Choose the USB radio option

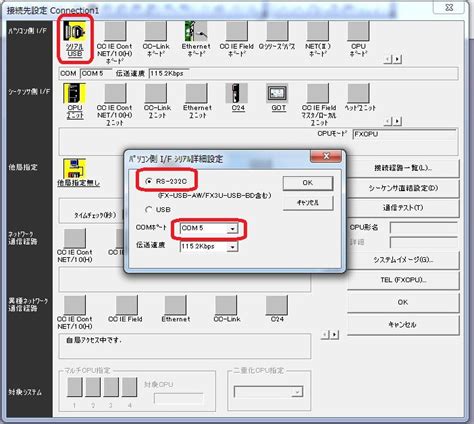point(158,210)
